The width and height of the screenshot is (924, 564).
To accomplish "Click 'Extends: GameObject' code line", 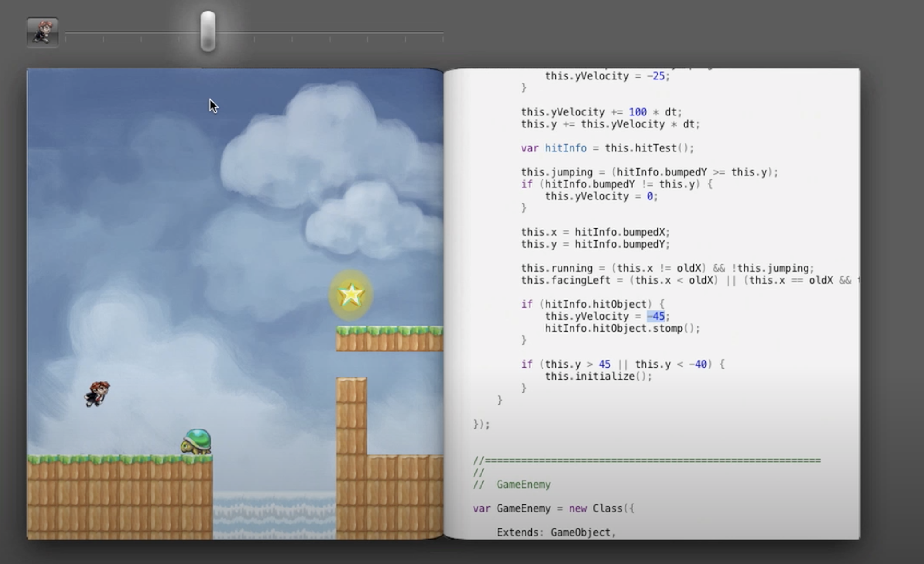I will 556,532.
